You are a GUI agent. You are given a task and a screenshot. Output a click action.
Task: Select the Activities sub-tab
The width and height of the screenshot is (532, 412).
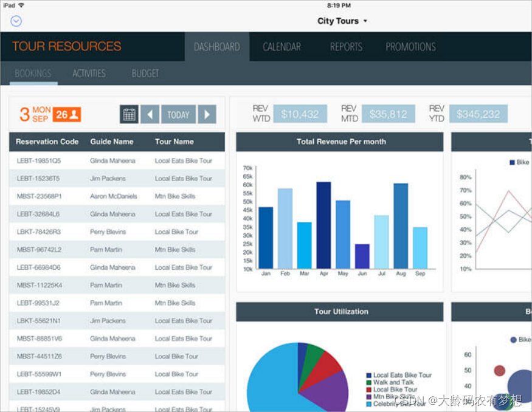click(89, 74)
